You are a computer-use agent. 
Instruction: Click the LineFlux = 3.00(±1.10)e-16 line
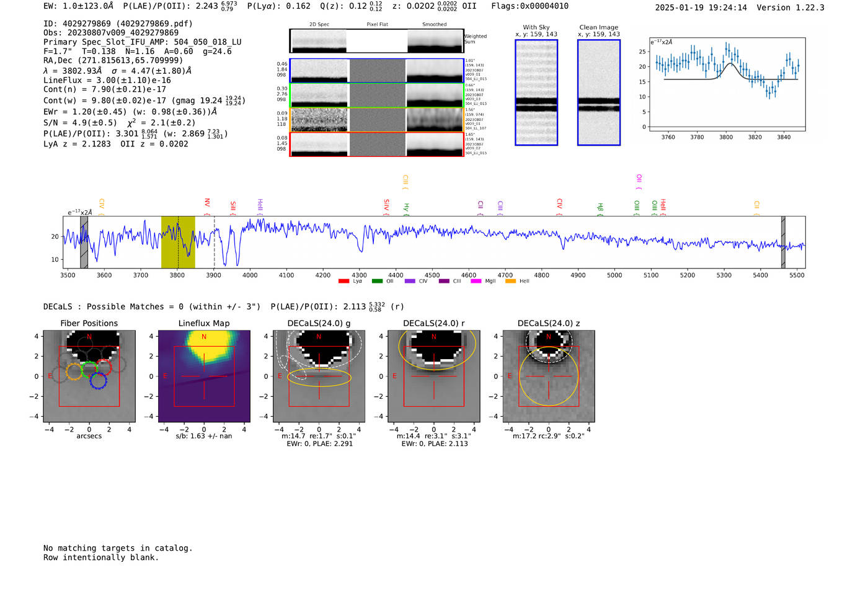(107, 81)
